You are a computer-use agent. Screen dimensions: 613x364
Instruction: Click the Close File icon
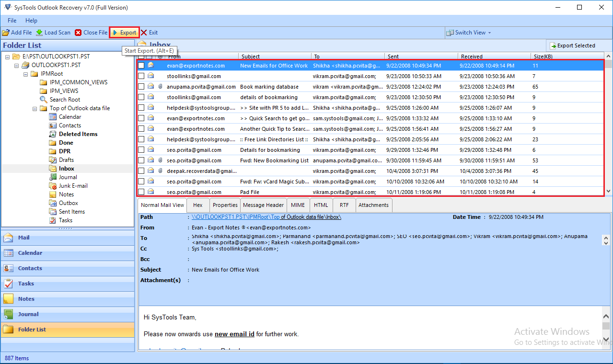coord(91,33)
